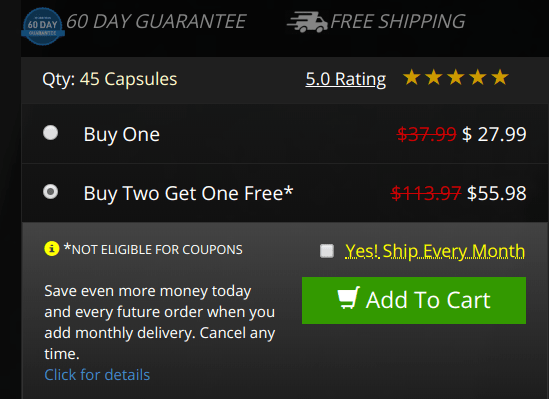The image size is (549, 399).
Task: Click the $55.98 bundle price
Action: coord(496,193)
